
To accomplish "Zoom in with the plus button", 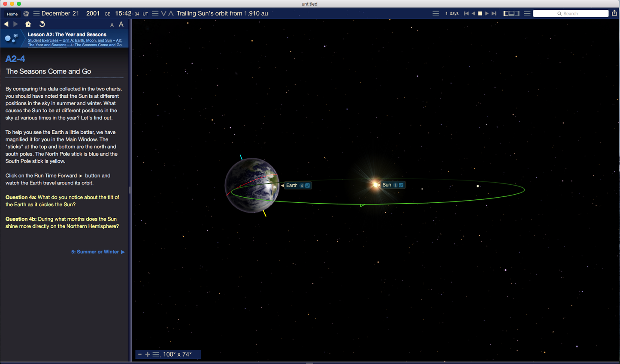I will pos(148,354).
